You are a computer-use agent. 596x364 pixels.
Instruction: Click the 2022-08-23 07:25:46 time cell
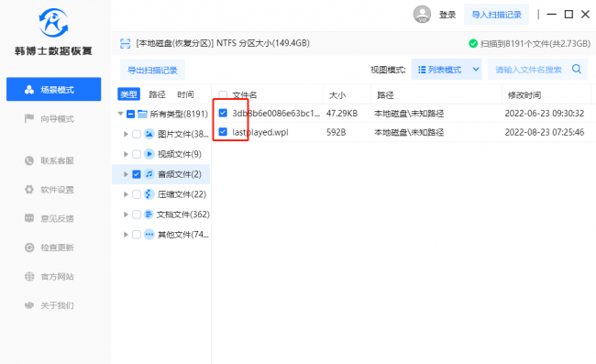pos(545,132)
